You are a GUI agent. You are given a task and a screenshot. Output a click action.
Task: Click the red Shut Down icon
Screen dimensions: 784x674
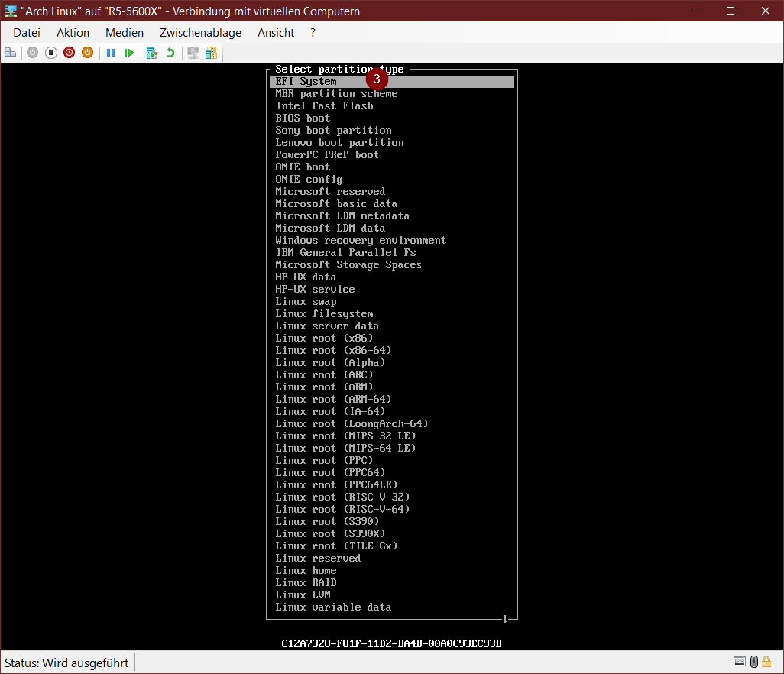coord(69,53)
